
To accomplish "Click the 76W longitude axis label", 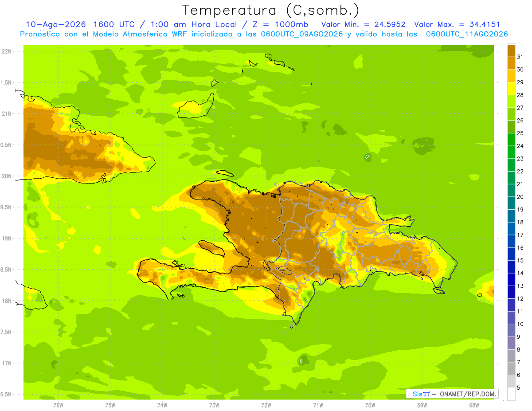I will click(58, 405).
